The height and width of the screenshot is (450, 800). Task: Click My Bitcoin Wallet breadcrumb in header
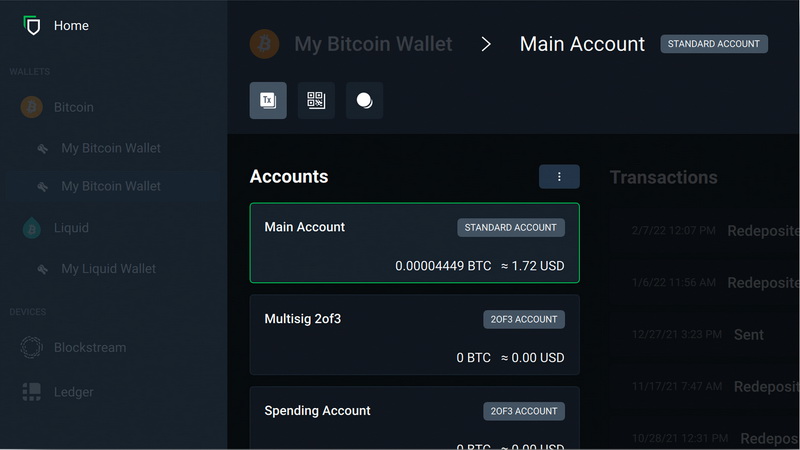(373, 44)
